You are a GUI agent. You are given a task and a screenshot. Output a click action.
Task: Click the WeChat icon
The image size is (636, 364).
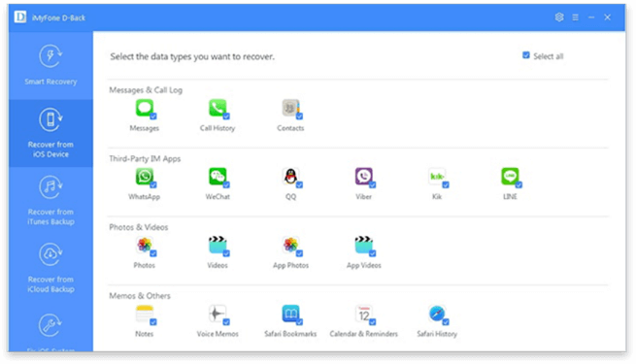(x=218, y=177)
